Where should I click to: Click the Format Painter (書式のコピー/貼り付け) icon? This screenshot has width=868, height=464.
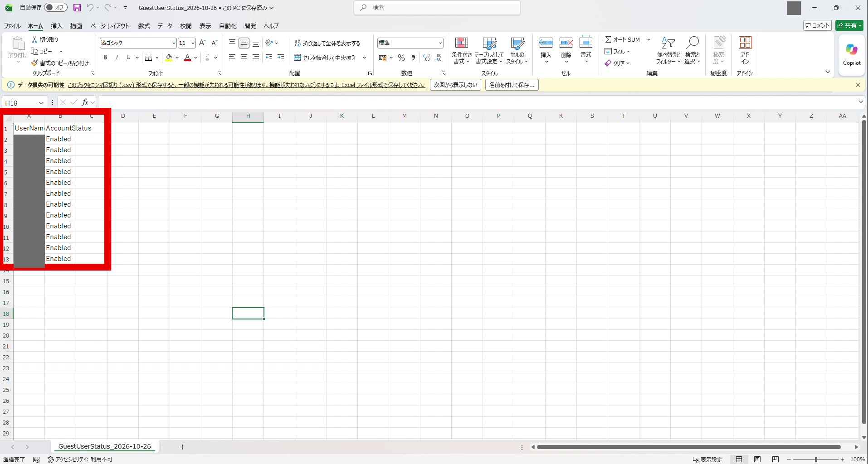tap(34, 63)
